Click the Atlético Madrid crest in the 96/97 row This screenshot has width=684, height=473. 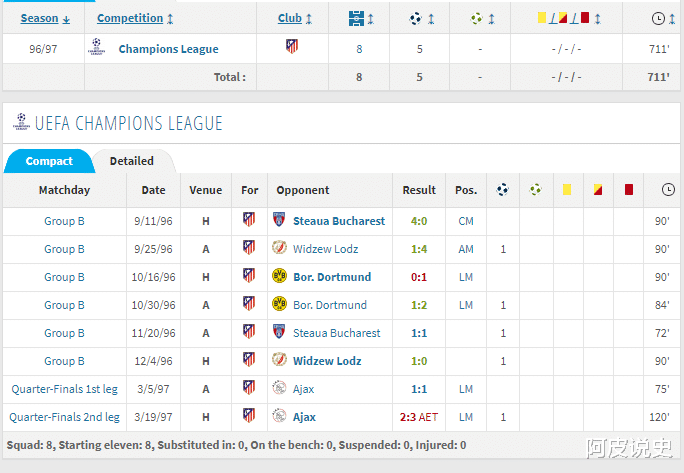click(292, 47)
